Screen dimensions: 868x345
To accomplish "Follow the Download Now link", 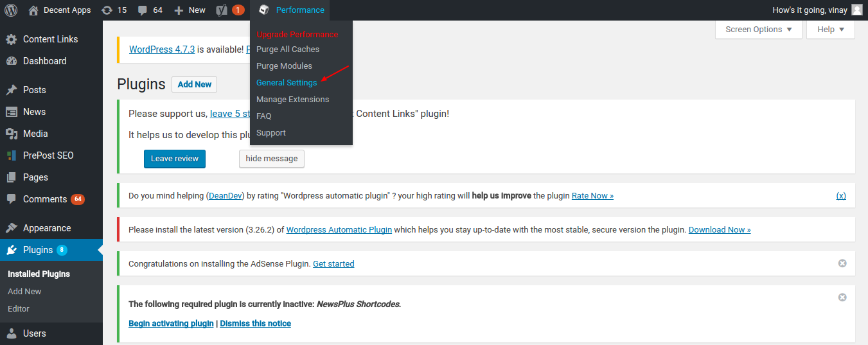I will pos(720,230).
